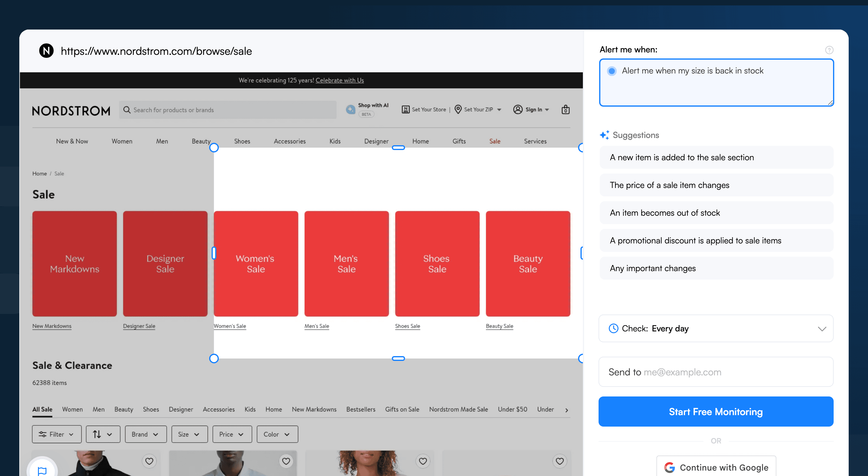This screenshot has width=868, height=476.
Task: Choose suggestion: price of a sale item changes
Action: click(x=716, y=185)
